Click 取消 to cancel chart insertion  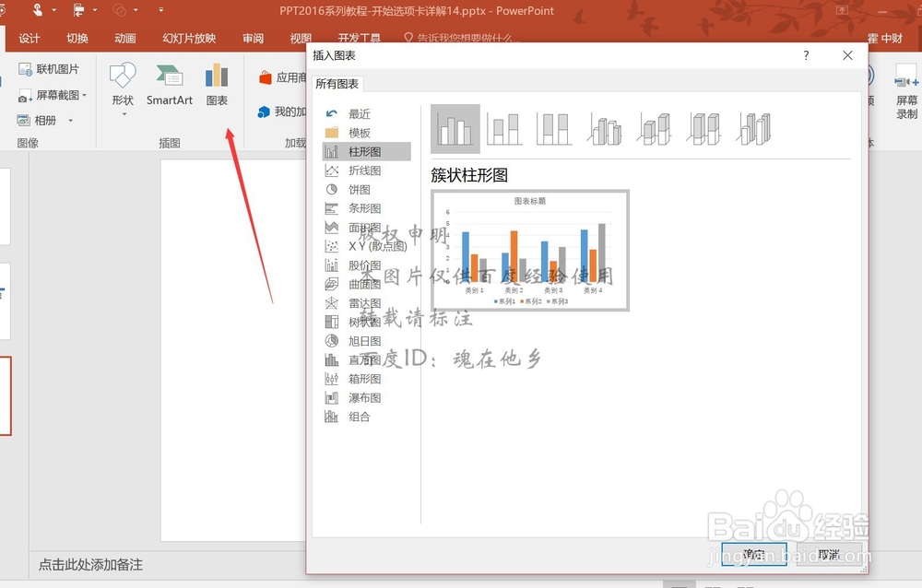coord(827,554)
